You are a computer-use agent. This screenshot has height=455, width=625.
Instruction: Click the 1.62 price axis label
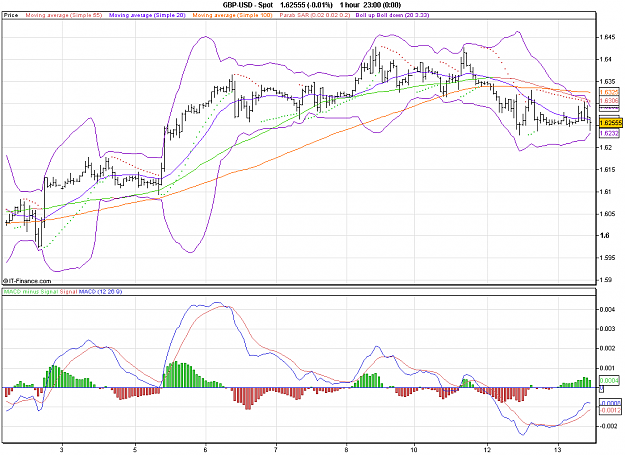(606, 147)
